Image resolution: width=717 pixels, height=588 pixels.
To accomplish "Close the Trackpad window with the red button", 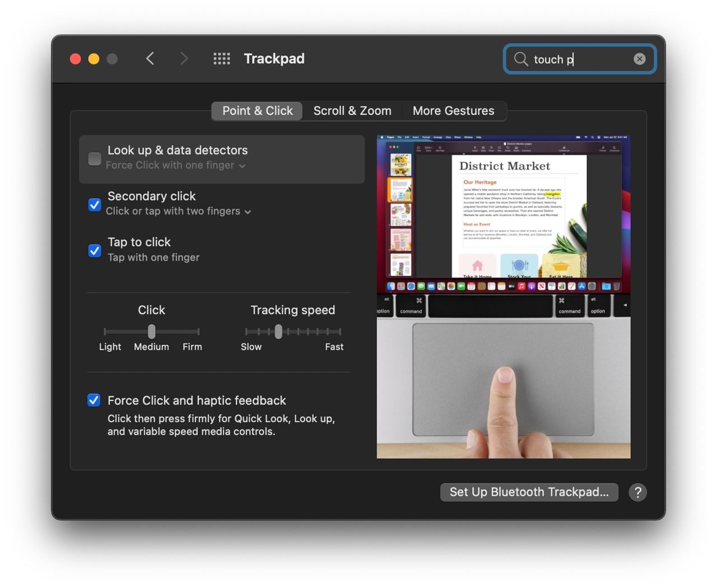I will 76,59.
